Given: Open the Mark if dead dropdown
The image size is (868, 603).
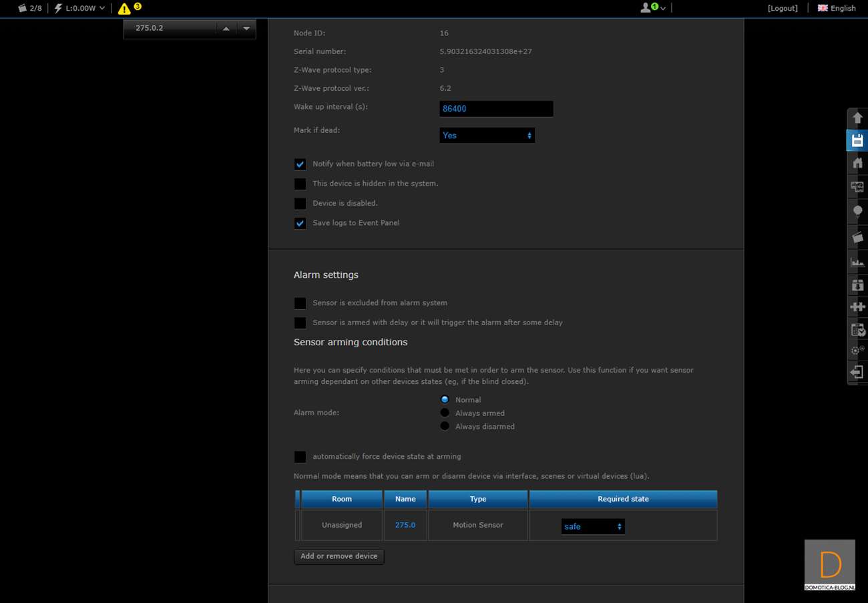Looking at the screenshot, I should (x=487, y=136).
